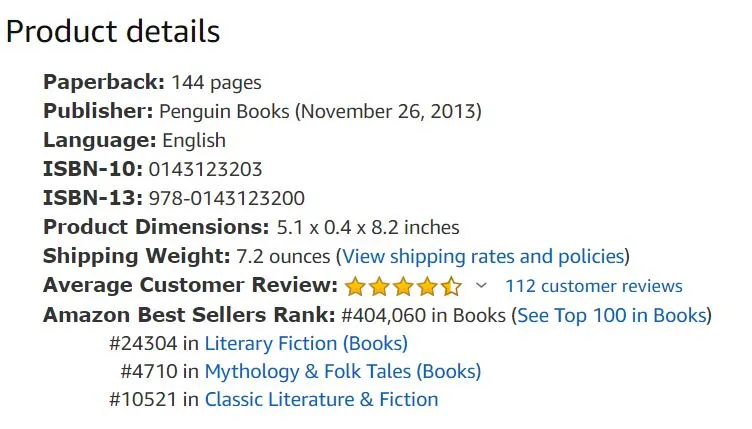The image size is (752, 429).
Task: Click the third gold star
Action: (x=404, y=287)
